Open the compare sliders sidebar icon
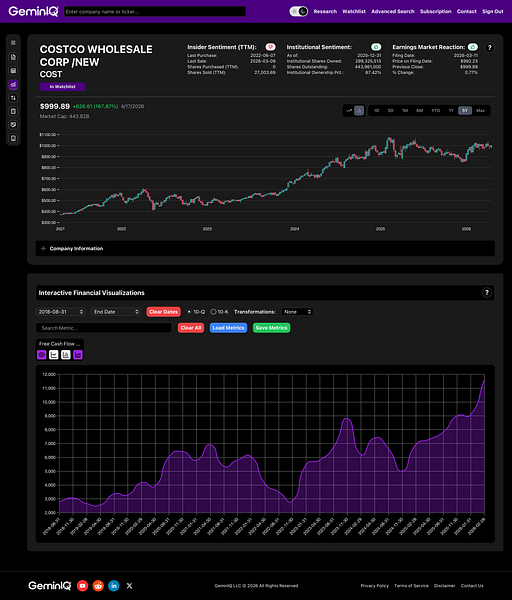The height and width of the screenshot is (600, 512). (13, 98)
